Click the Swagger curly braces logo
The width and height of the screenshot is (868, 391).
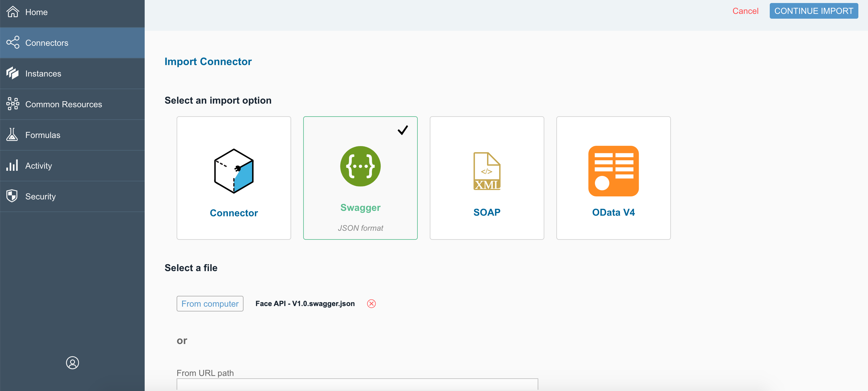(x=360, y=166)
